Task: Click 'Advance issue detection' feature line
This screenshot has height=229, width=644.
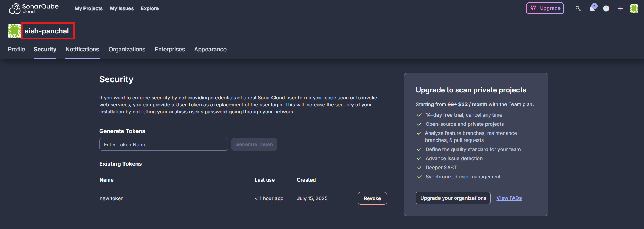Action: coord(454,158)
